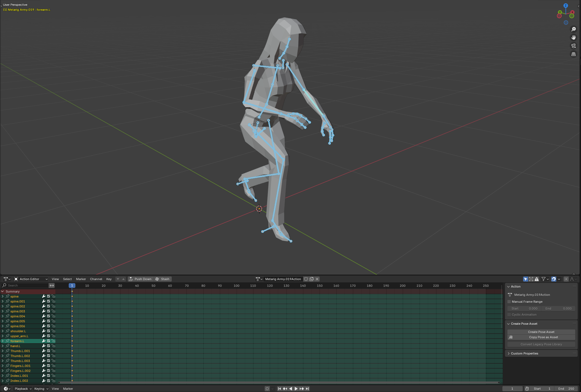This screenshot has height=392, width=581.
Task: Click the Only Show Errors warning icon
Action: [537, 279]
